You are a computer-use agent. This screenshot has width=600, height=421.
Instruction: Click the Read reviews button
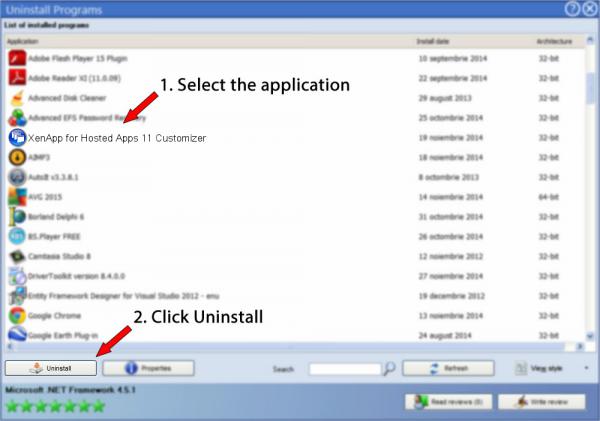448,402
